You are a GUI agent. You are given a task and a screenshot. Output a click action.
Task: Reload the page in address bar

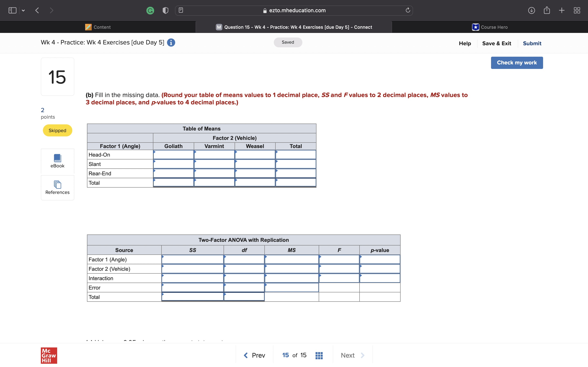point(408,10)
